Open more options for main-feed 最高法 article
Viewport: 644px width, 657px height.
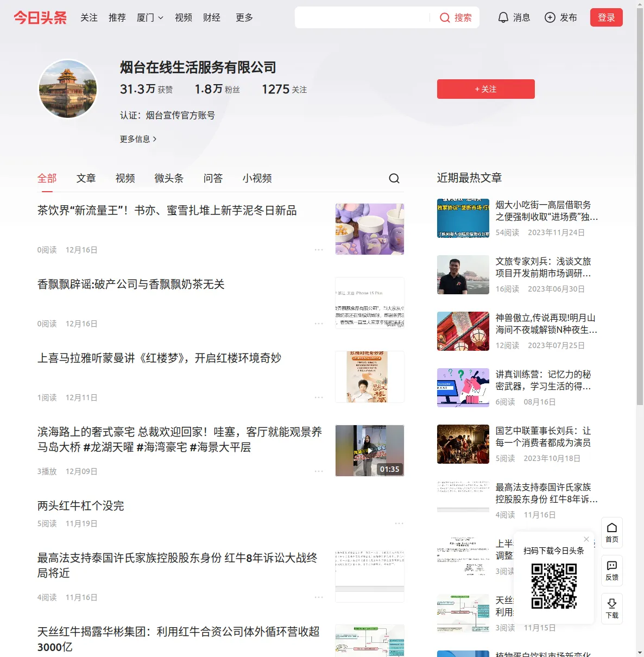[x=319, y=597]
